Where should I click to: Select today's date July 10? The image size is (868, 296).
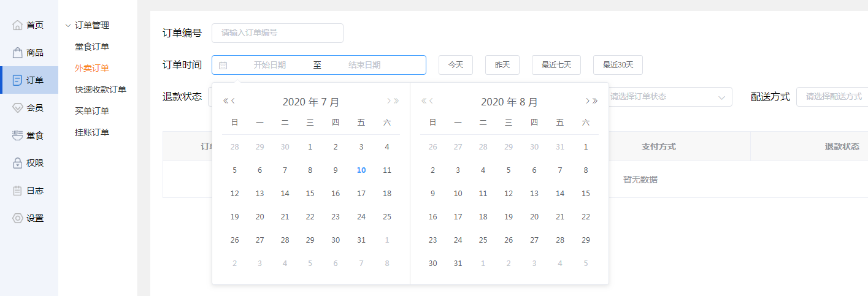tap(361, 170)
